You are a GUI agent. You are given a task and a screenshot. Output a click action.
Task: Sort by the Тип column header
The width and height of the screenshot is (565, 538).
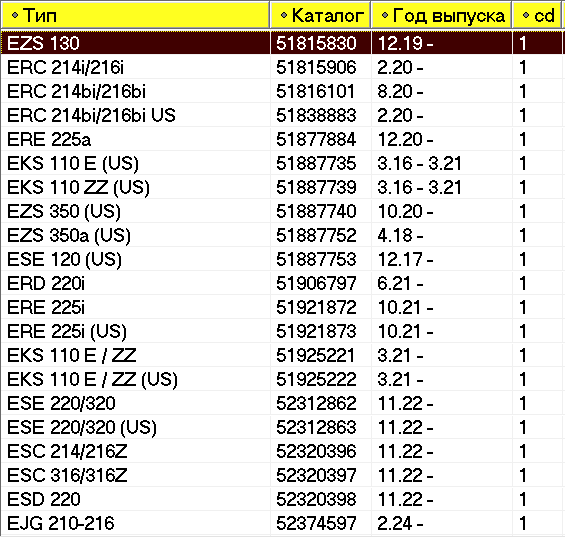[135, 15]
